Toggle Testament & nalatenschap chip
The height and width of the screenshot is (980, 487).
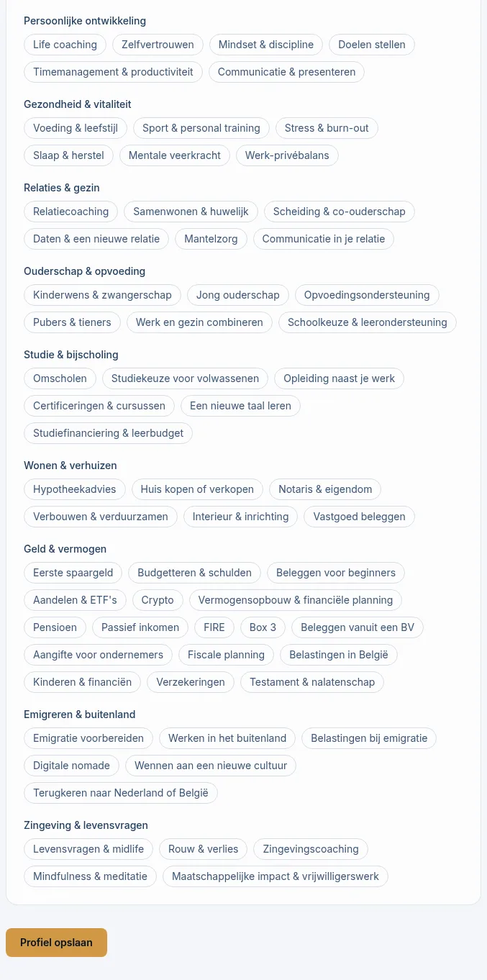(x=312, y=682)
